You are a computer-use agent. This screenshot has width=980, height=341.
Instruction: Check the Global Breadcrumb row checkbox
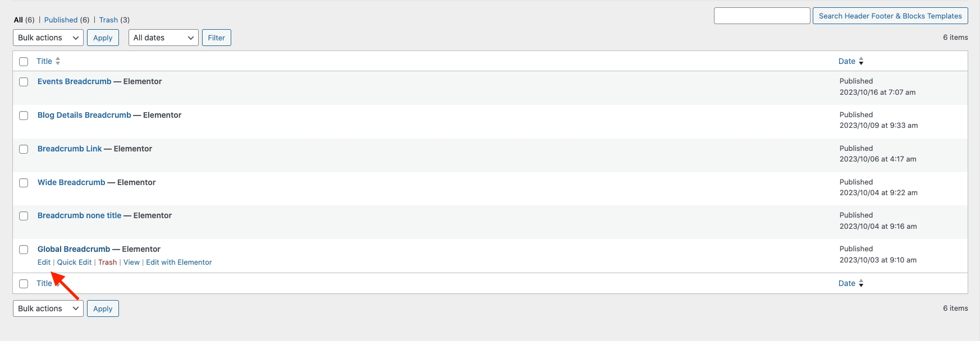pyautogui.click(x=24, y=250)
